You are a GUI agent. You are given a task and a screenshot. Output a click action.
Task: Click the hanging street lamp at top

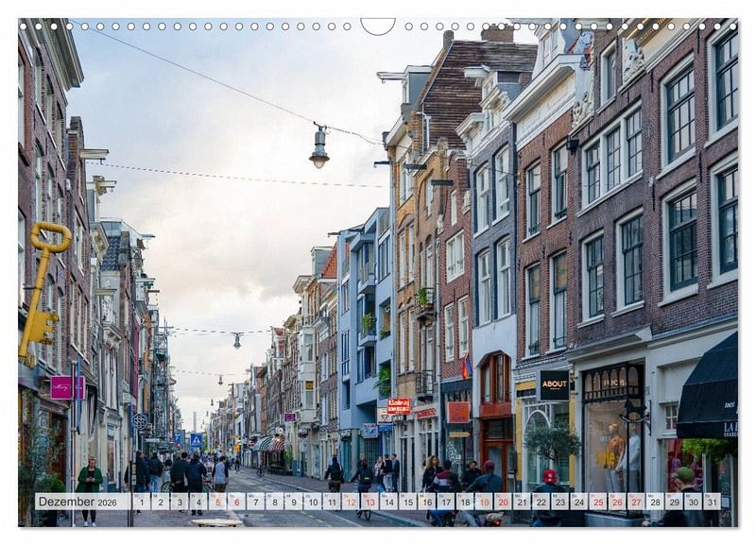(x=319, y=149)
